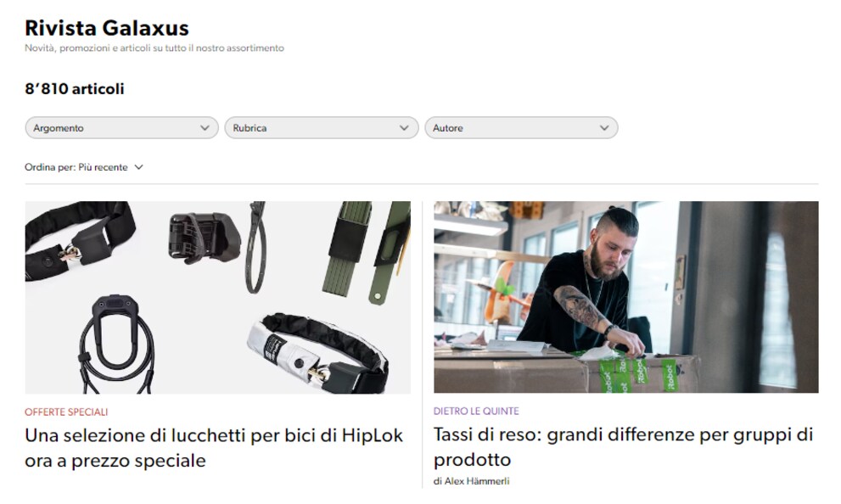Click the Rivista Galaxus page heading
Image resolution: width=841 pixels, height=504 pixels.
click(x=107, y=28)
